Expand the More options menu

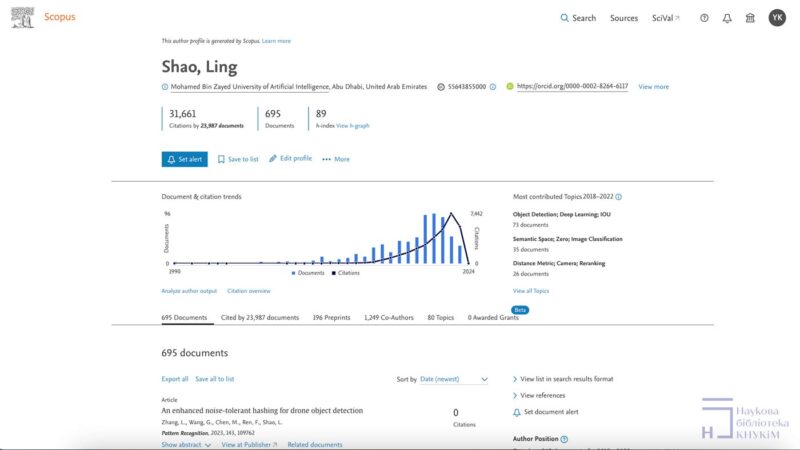(x=336, y=159)
